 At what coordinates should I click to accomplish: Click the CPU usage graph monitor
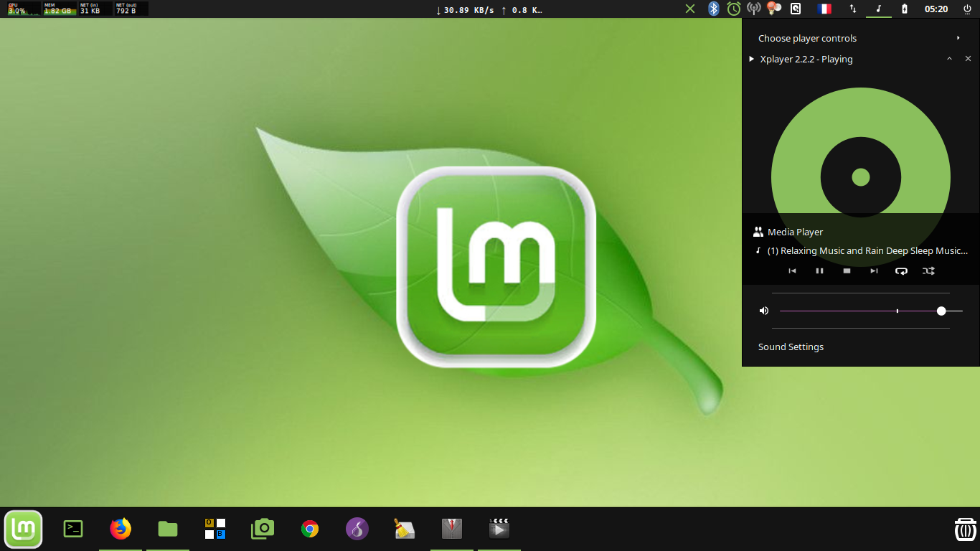[24, 9]
